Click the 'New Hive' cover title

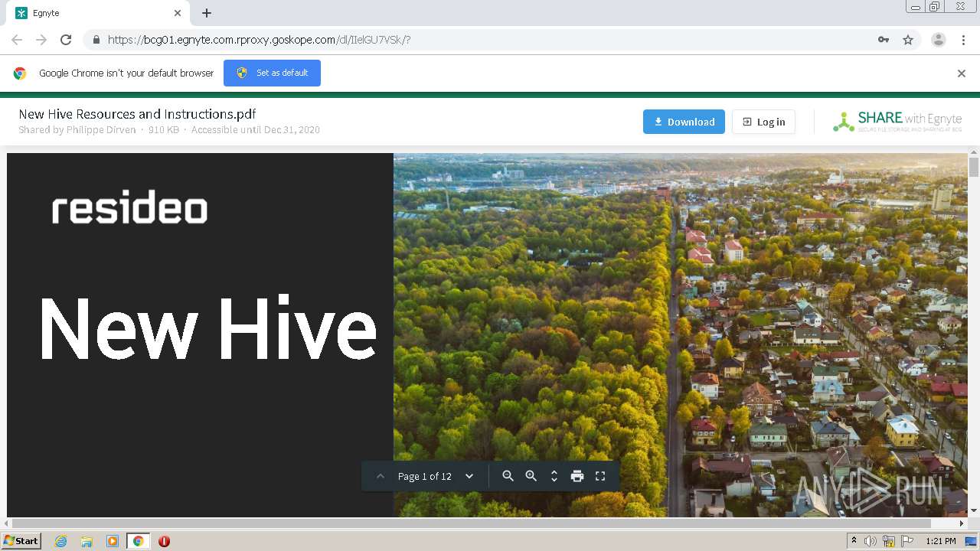click(x=207, y=328)
